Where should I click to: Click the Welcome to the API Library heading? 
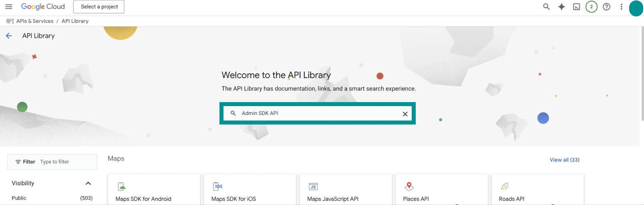click(276, 75)
